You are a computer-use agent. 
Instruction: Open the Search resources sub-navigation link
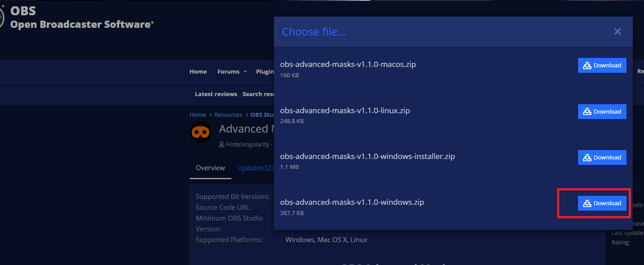tap(259, 94)
